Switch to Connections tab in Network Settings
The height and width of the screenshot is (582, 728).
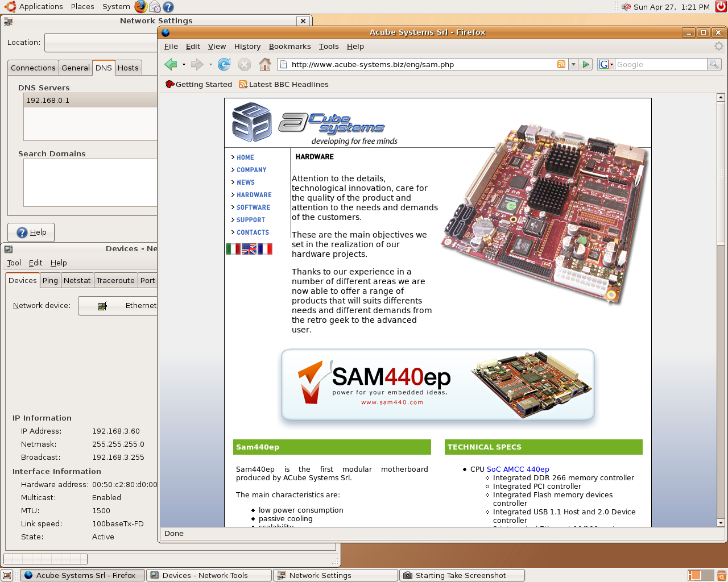click(33, 68)
